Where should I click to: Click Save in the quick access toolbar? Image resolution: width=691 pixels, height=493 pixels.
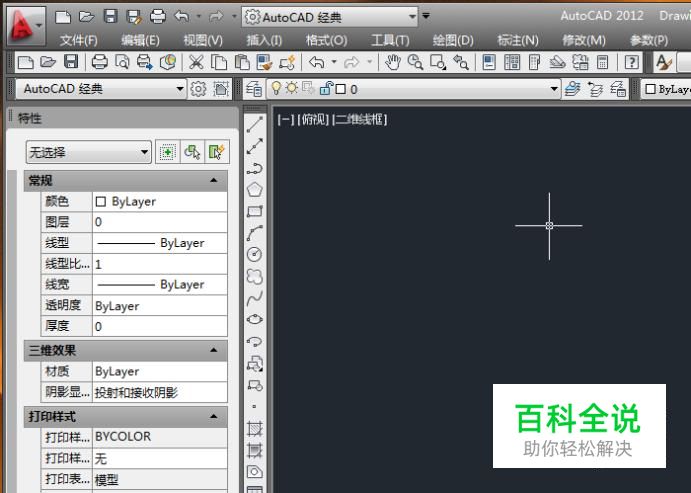coord(110,17)
